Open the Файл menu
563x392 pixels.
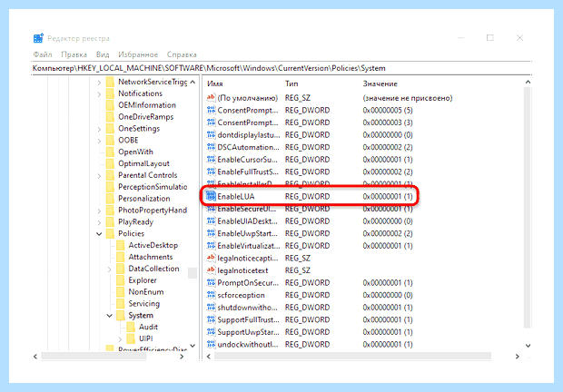coord(43,54)
